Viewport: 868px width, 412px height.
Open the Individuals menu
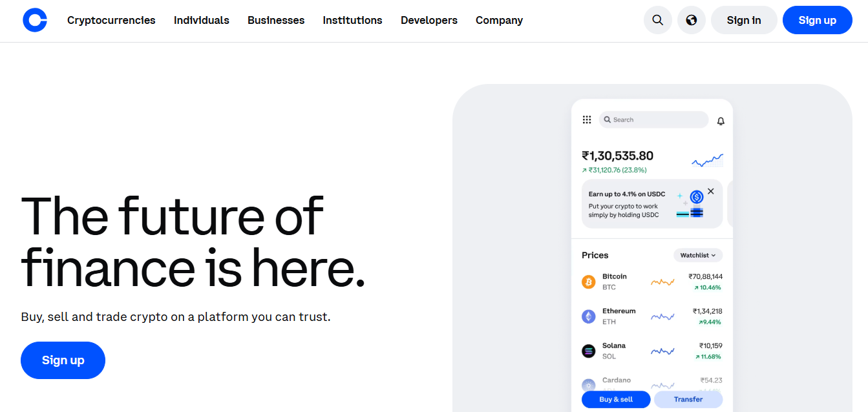coord(202,20)
